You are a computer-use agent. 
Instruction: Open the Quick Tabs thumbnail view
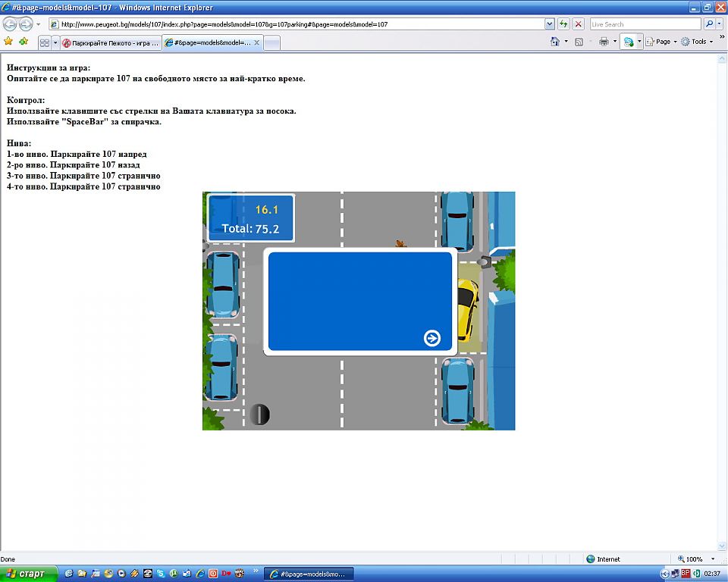click(x=45, y=42)
